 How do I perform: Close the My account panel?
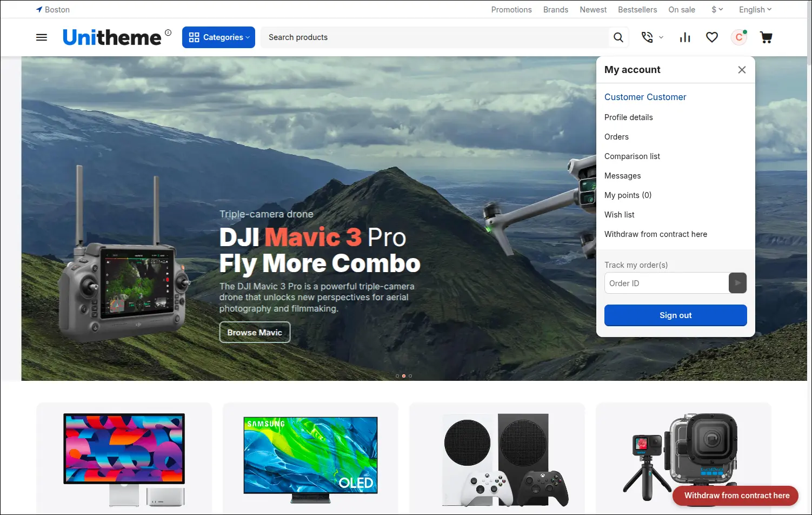(742, 70)
